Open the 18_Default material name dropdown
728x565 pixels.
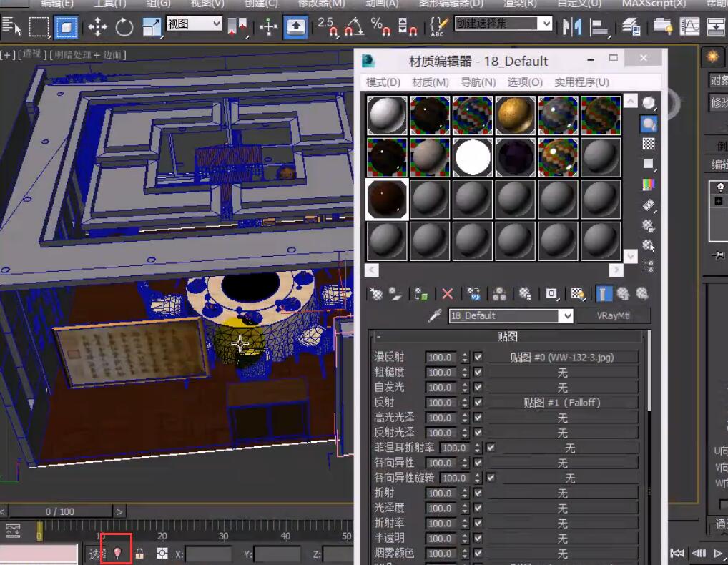pyautogui.click(x=566, y=315)
